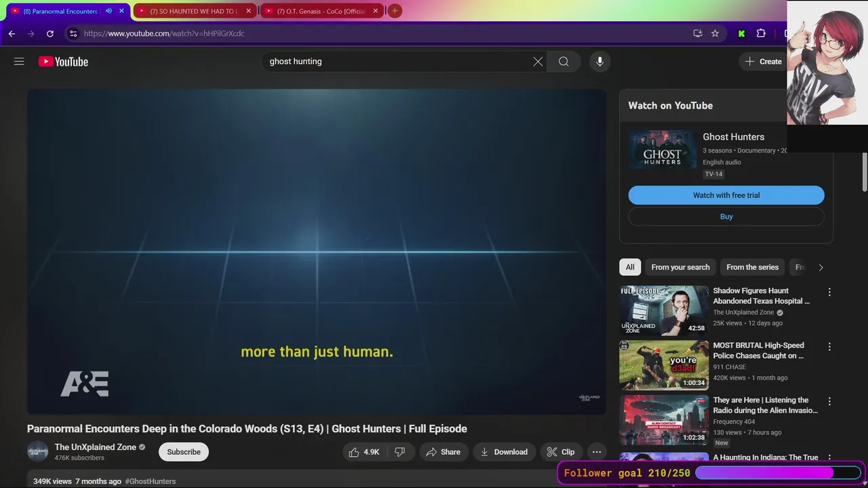The width and height of the screenshot is (868, 488).
Task: Go to the YouTube home logo
Action: click(x=63, y=62)
